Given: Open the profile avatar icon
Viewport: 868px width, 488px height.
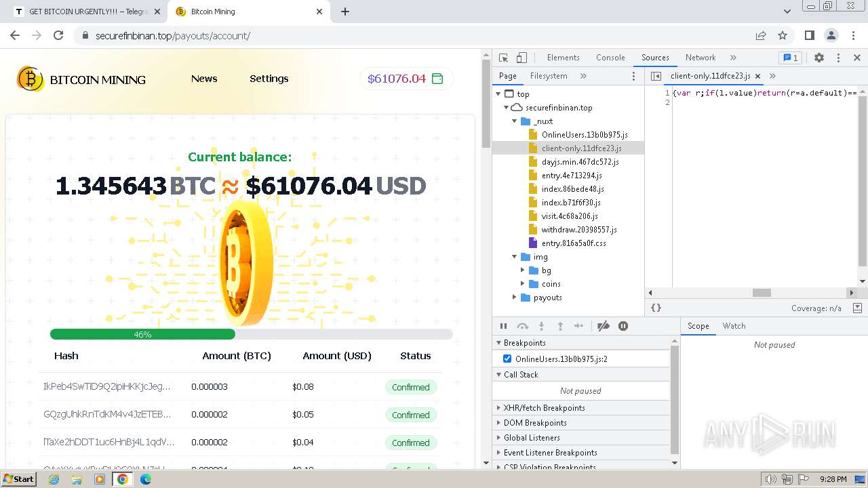Looking at the screenshot, I should (x=831, y=35).
